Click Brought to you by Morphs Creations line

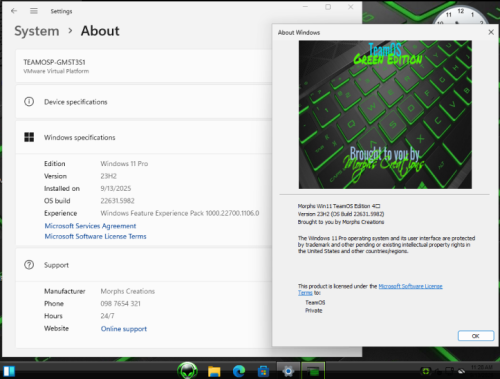341,222
